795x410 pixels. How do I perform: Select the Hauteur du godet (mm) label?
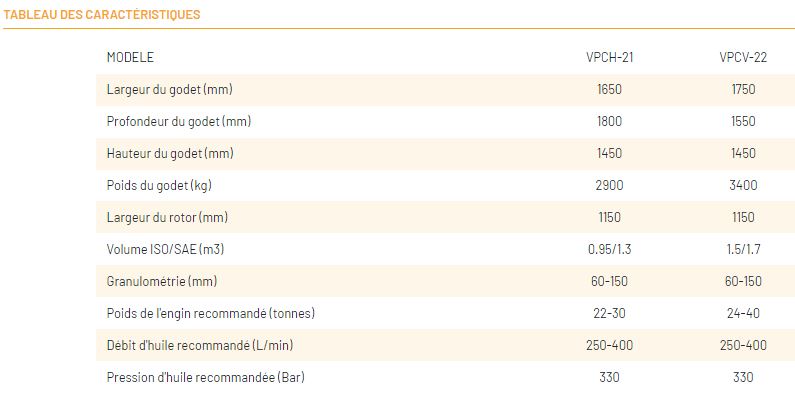pos(169,154)
